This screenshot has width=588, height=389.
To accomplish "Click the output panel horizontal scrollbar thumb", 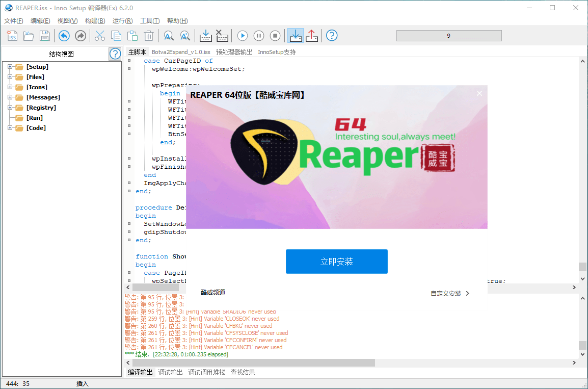I will [254, 362].
